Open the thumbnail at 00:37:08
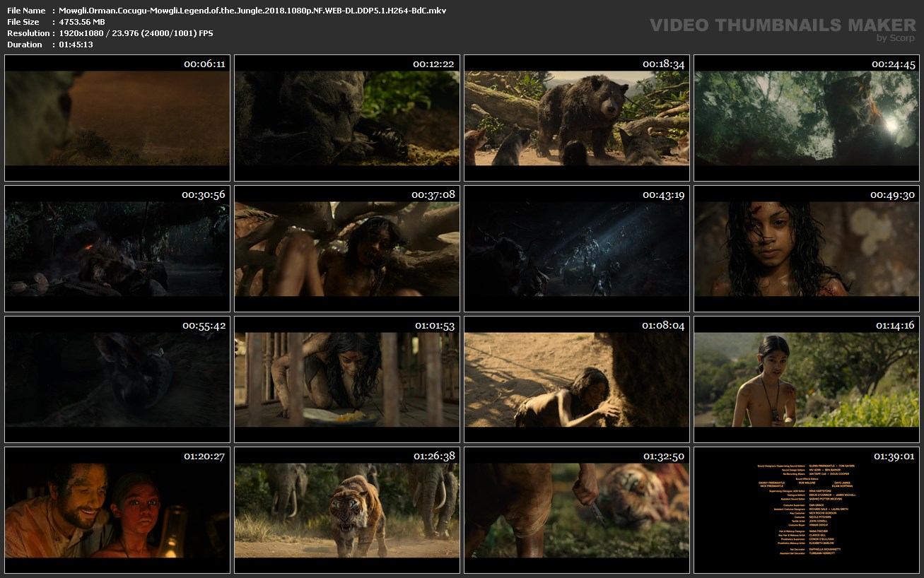 pos(347,249)
